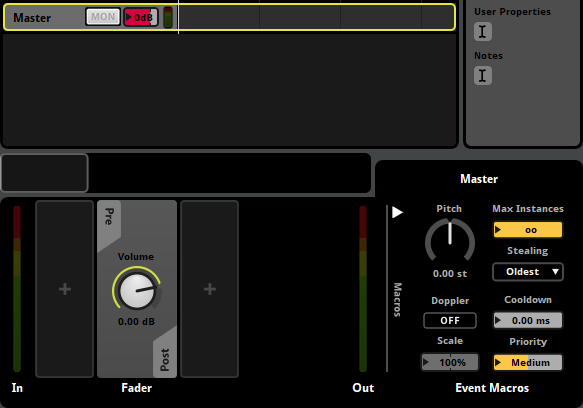The image size is (583, 408).
Task: Click the timeline playhead cursor line
Action: [x=178, y=17]
